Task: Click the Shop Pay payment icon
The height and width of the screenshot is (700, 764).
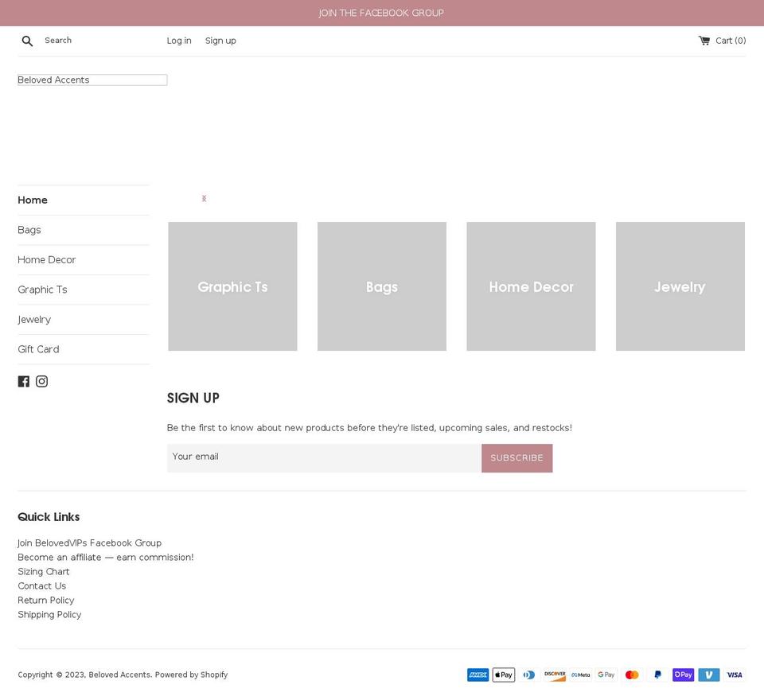Action: (683, 675)
